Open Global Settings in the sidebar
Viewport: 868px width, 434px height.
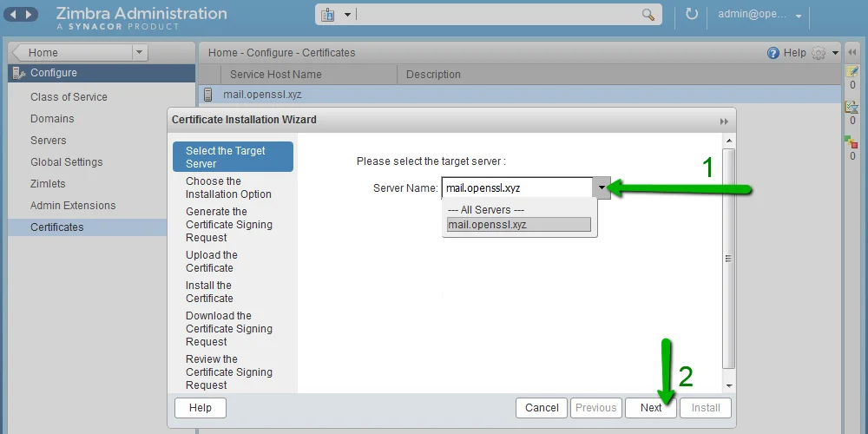[66, 162]
